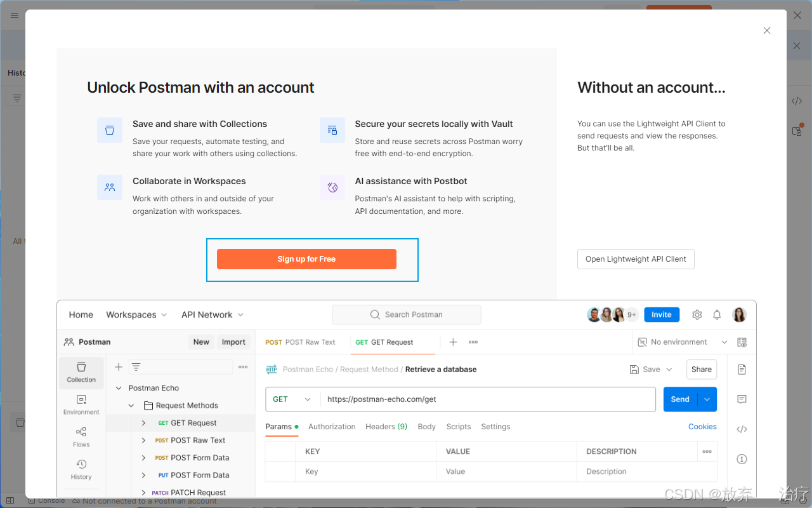Click the request URL field
This screenshot has width=812, height=508.
tap(487, 399)
